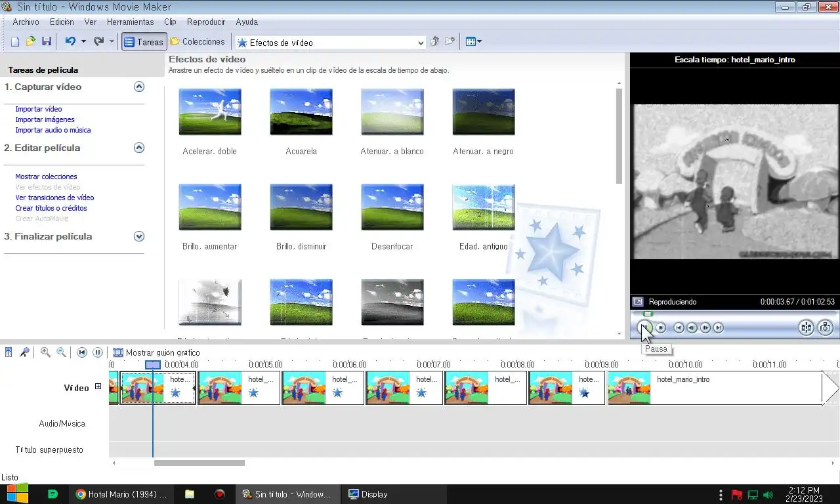This screenshot has width=840, height=504.
Task: Click the Previous frame button
Action: tap(692, 327)
